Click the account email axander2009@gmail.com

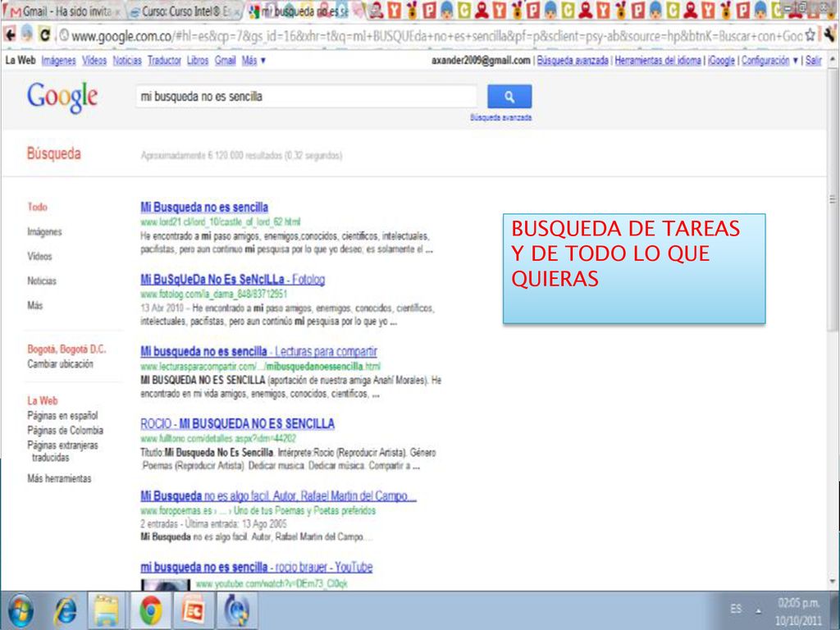coord(481,61)
